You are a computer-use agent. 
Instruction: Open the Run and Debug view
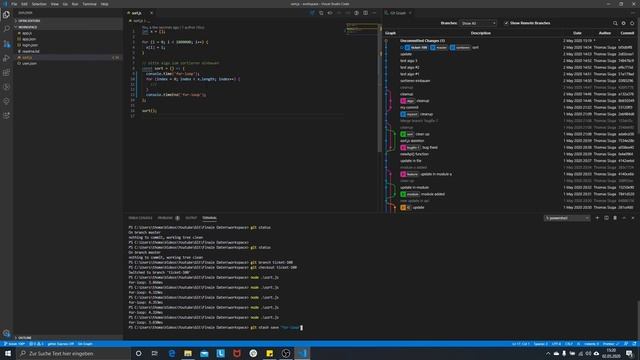point(6,58)
